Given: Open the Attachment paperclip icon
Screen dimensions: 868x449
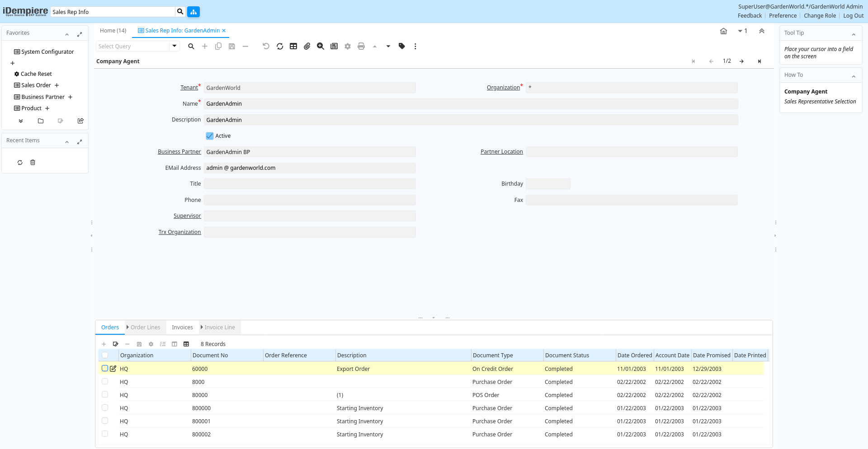Looking at the screenshot, I should (x=307, y=46).
